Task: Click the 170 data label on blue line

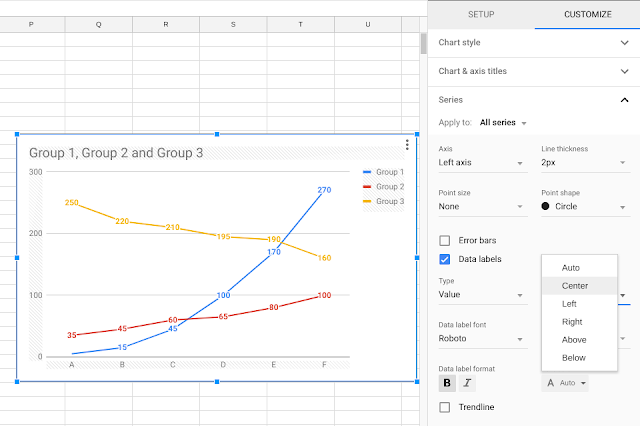Action: click(273, 252)
